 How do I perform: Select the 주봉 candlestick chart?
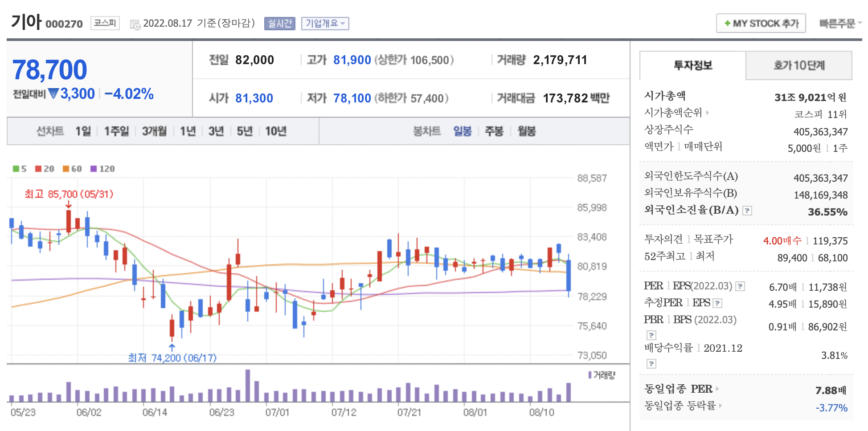tap(494, 131)
